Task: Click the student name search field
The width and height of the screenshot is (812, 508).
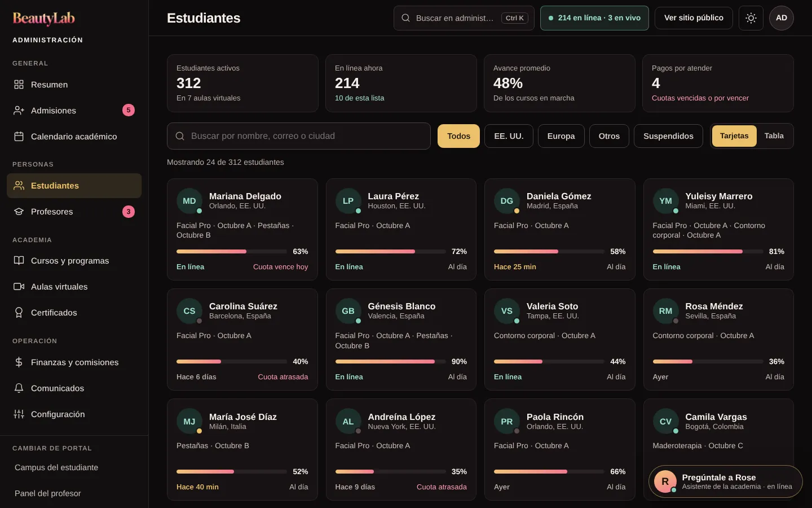Action: click(299, 136)
